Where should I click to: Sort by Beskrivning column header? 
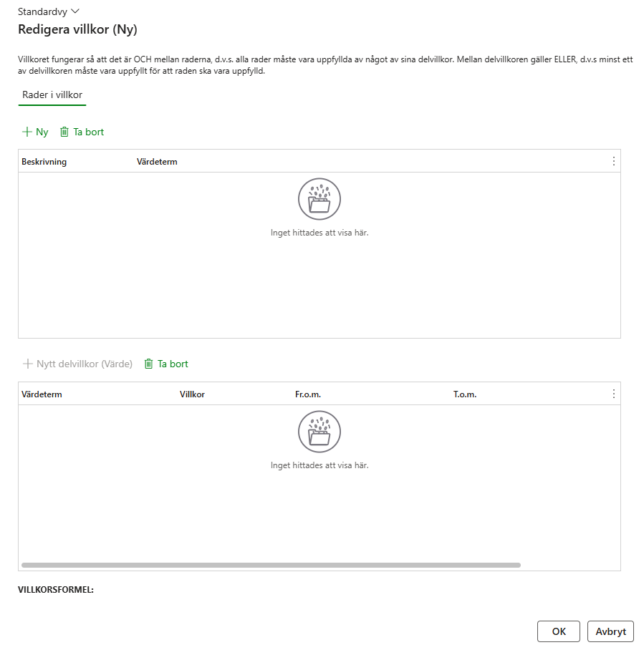coord(44,162)
